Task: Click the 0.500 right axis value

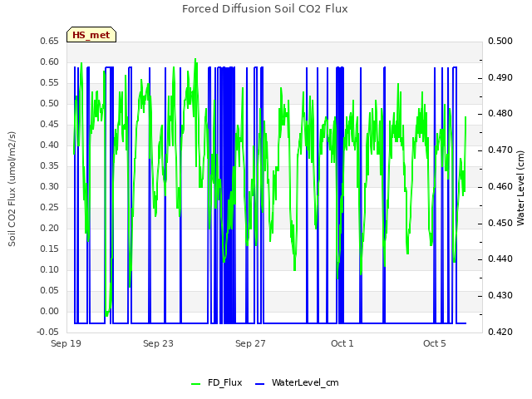Action: click(x=500, y=41)
